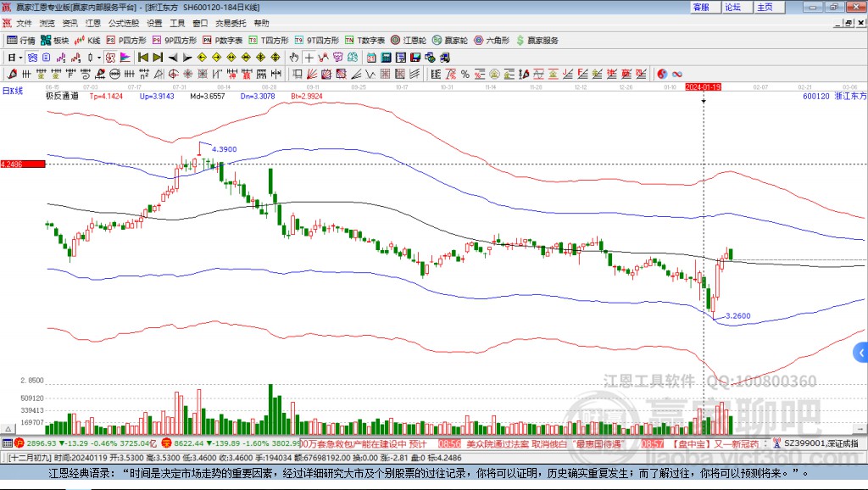868x490 pixels.
Task: Click the 客服 customer service button
Action: pos(701,7)
